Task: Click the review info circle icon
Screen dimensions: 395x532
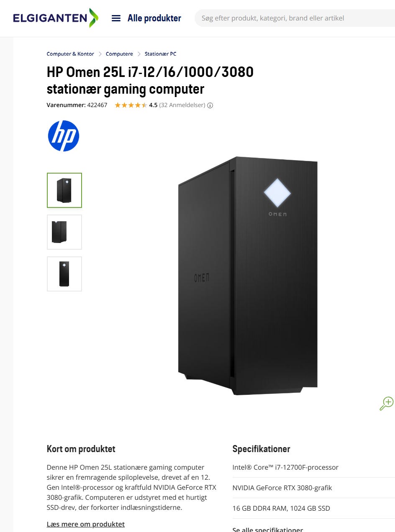Action: tap(210, 105)
